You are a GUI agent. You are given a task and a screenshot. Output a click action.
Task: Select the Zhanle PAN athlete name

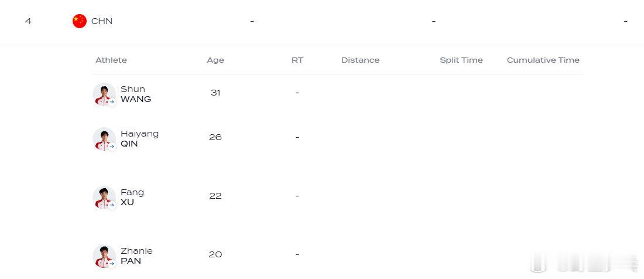click(x=136, y=256)
